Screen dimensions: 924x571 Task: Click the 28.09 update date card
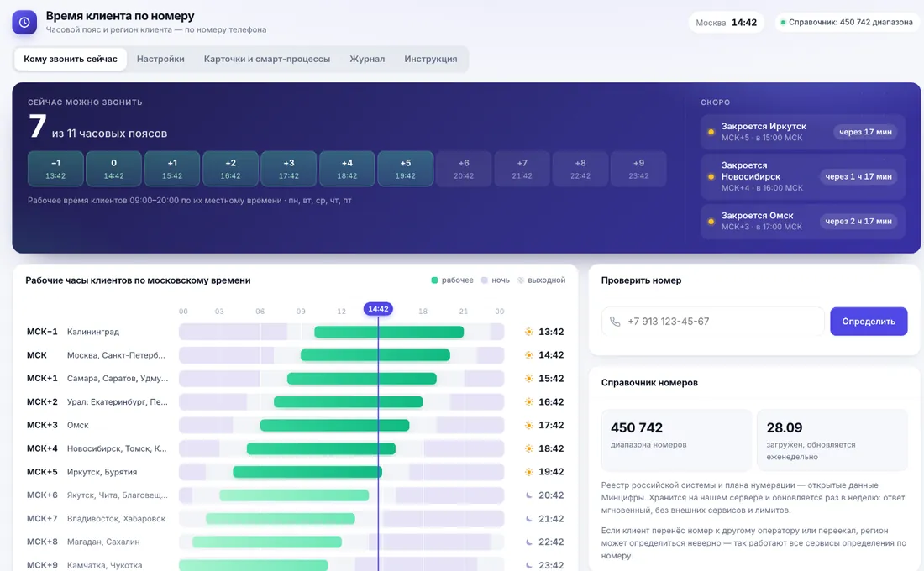[x=832, y=440]
